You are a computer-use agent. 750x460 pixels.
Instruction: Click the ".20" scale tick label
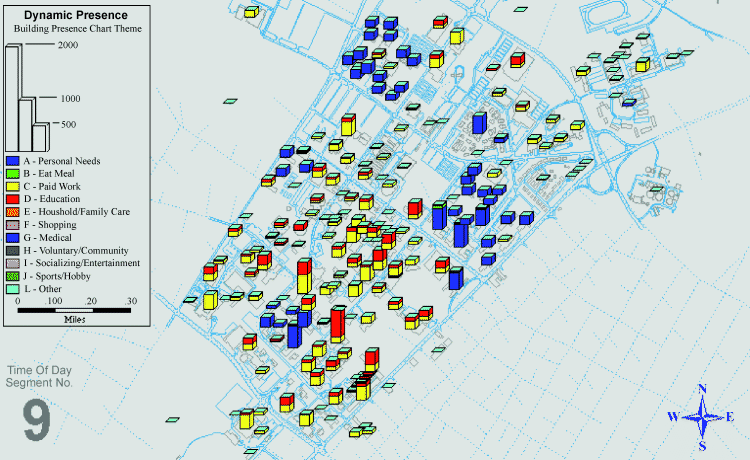[91, 301]
